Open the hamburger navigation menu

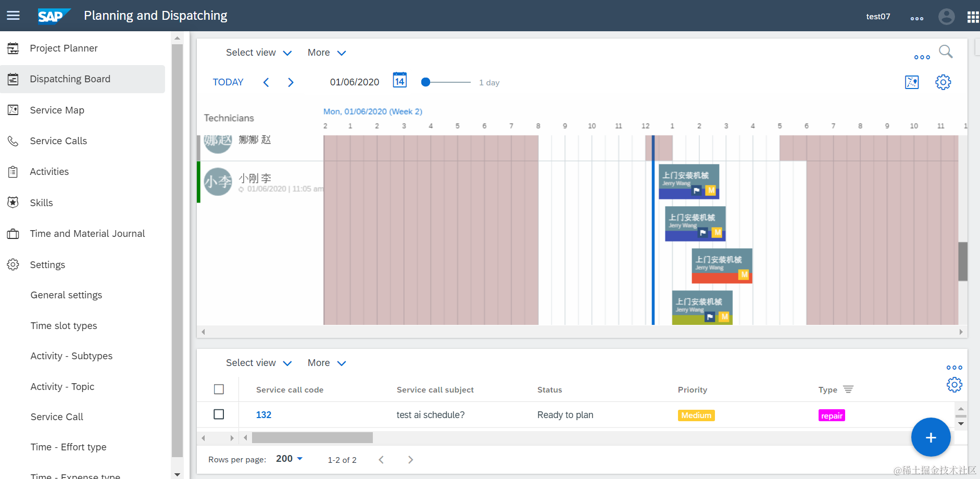pos(13,16)
